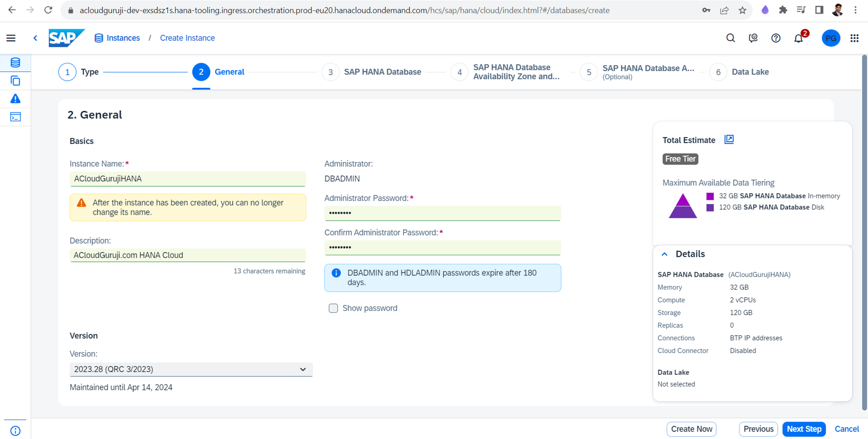The image size is (868, 439).
Task: Open the Version dropdown list
Action: [x=191, y=370]
